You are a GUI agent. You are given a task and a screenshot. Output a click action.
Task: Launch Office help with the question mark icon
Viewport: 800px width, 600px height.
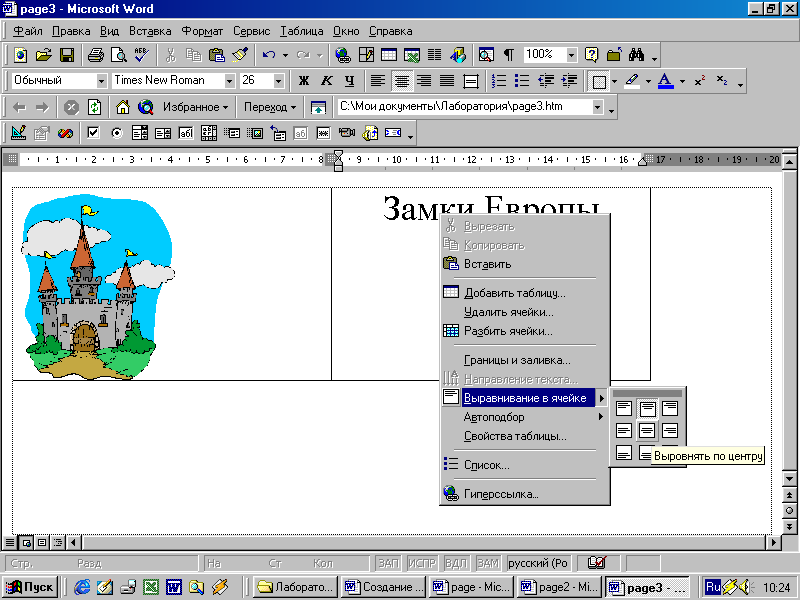click(x=591, y=55)
